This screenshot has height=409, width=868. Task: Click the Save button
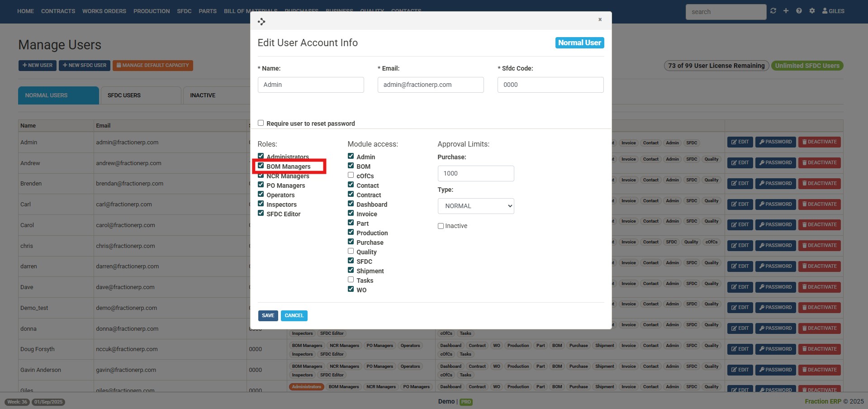click(268, 315)
